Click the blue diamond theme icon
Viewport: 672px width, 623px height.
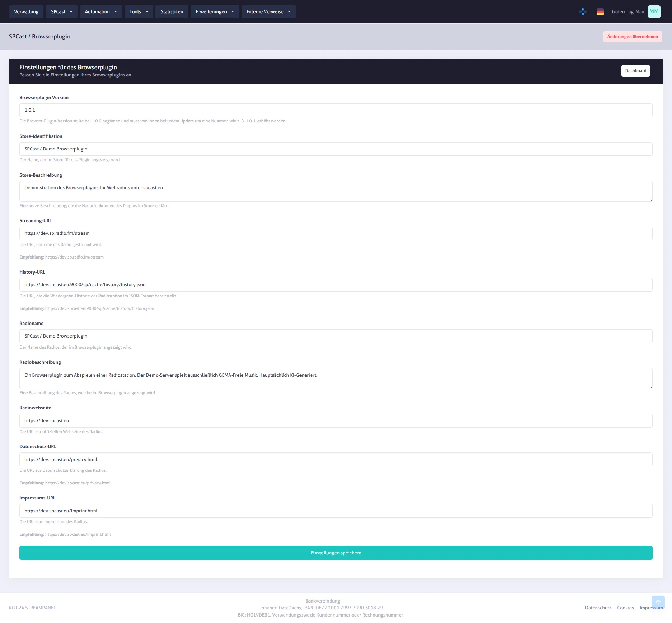click(x=583, y=12)
